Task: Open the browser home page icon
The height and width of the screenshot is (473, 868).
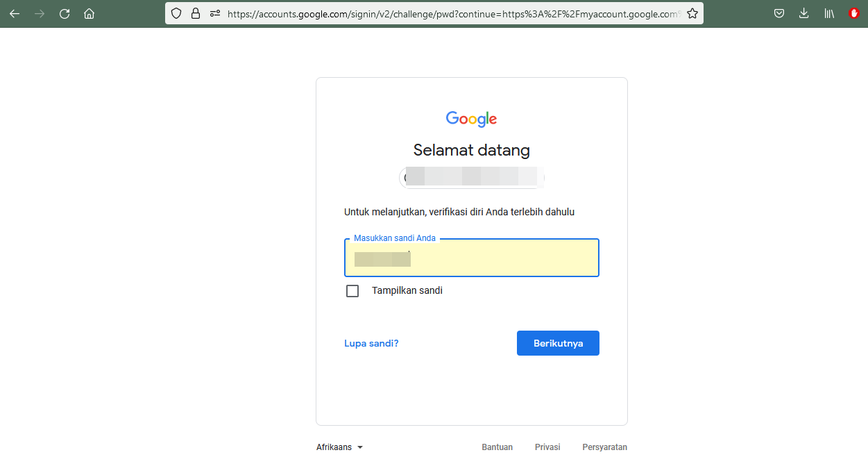Action: pos(89,13)
